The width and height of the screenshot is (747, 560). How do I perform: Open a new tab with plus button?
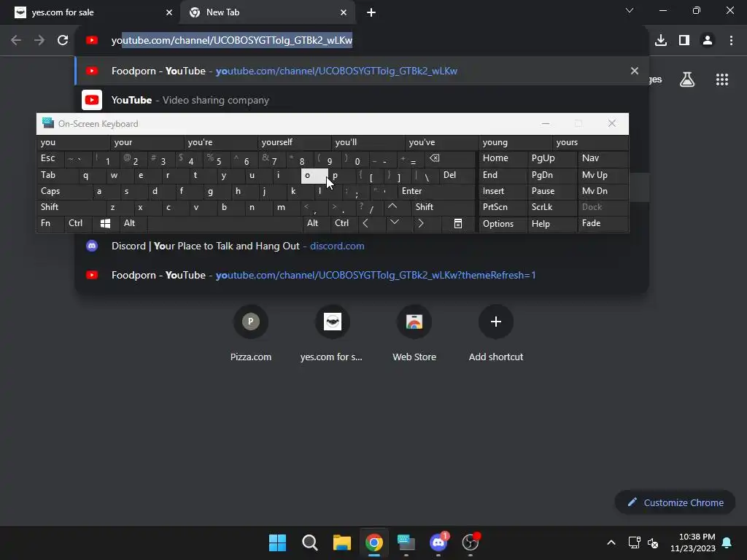pyautogui.click(x=371, y=12)
